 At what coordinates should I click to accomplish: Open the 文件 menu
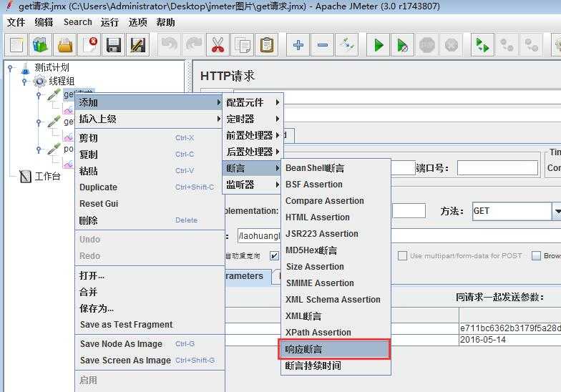point(16,22)
